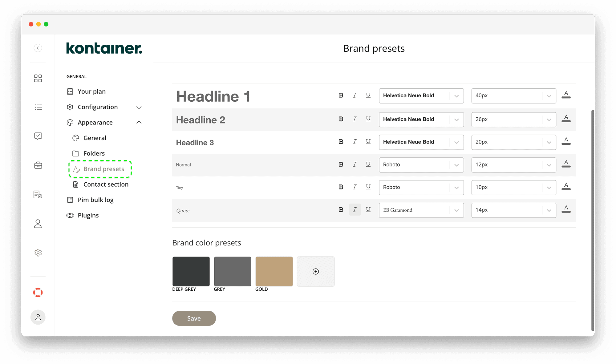The height and width of the screenshot is (364, 616).
Task: Add a new brand color preset
Action: (315, 271)
